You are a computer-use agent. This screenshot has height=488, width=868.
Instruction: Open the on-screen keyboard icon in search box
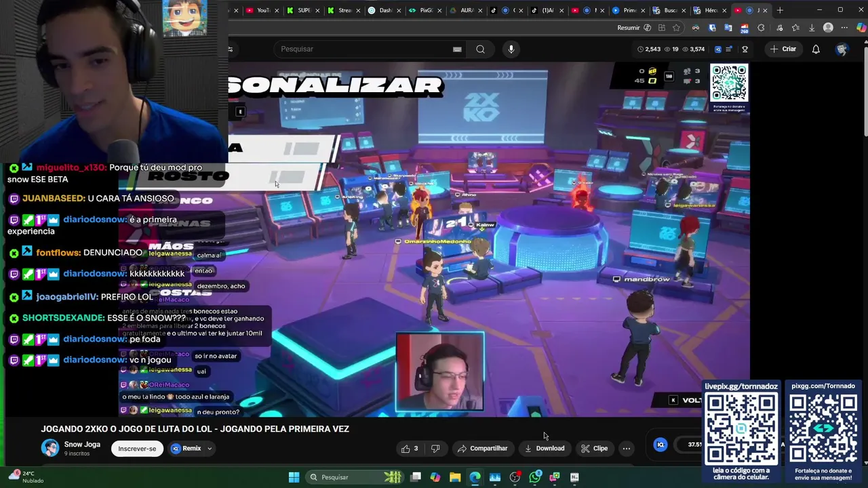[457, 49]
